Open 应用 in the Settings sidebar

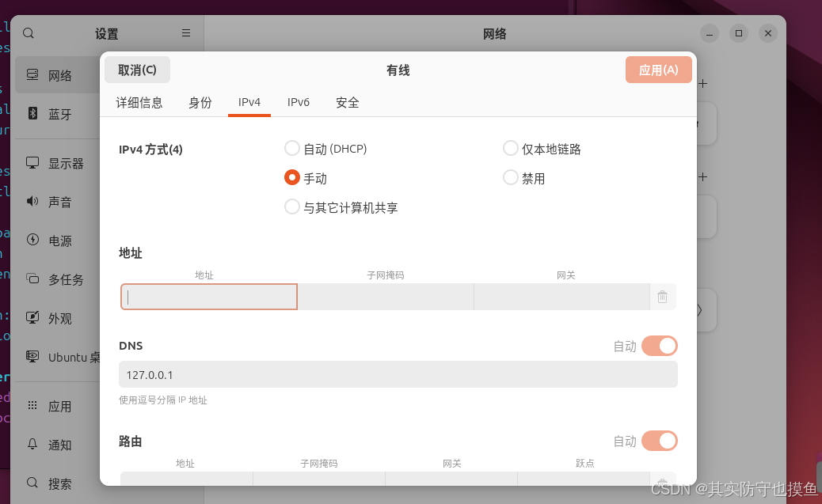[59, 407]
